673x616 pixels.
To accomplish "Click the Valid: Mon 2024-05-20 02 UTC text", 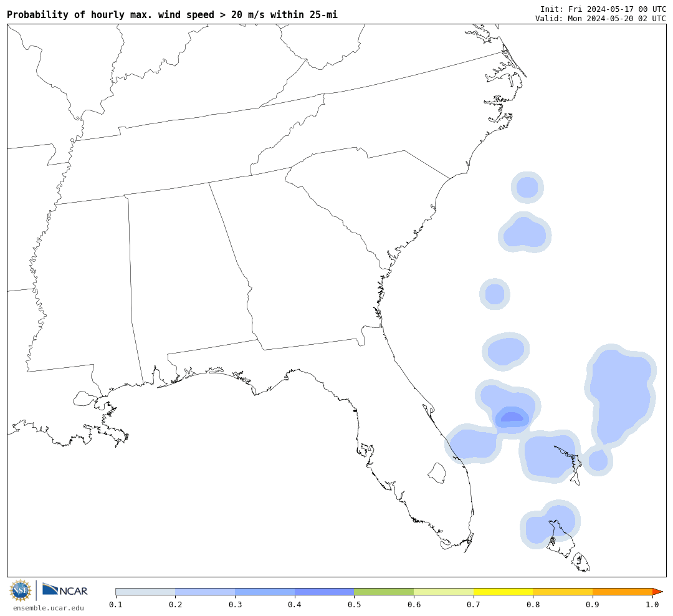I will coord(601,19).
